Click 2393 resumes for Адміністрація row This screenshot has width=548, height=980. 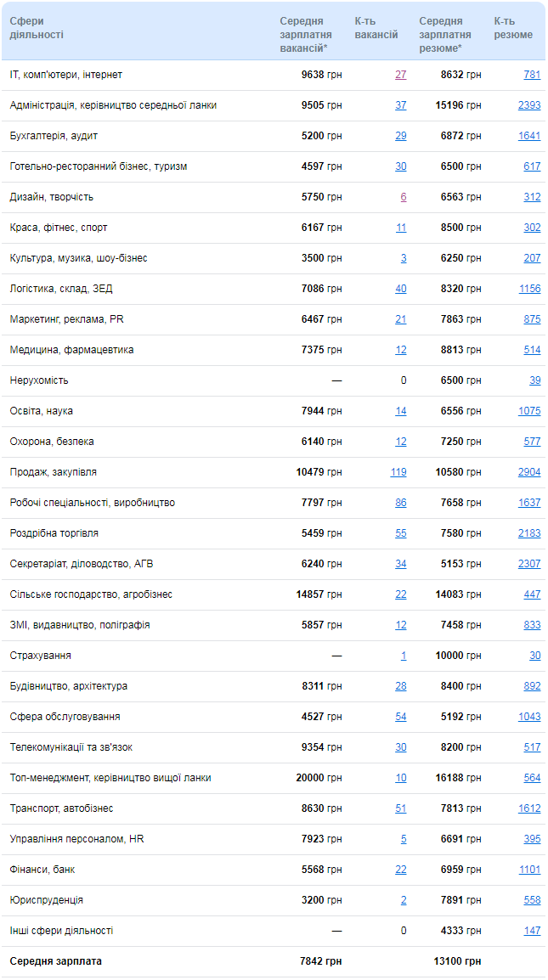coord(528,105)
